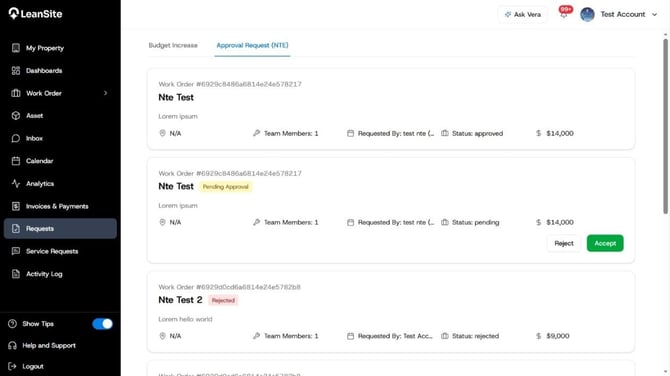Screen dimensions: 670x376
Task: Click location pin icon in approved card
Action: (x=162, y=133)
